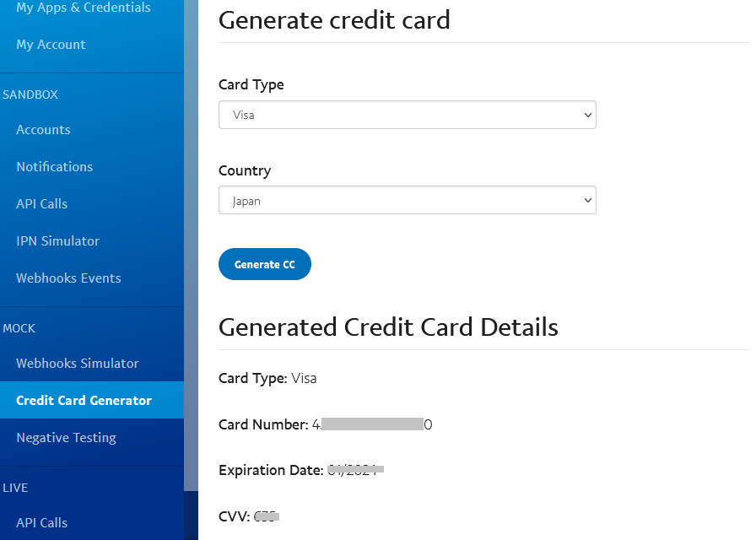Click the Generated Credit Card Details heading
756x540 pixels.
point(388,327)
